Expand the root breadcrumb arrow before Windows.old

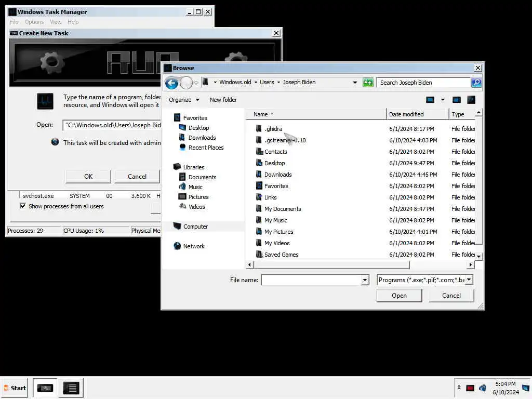(215, 82)
